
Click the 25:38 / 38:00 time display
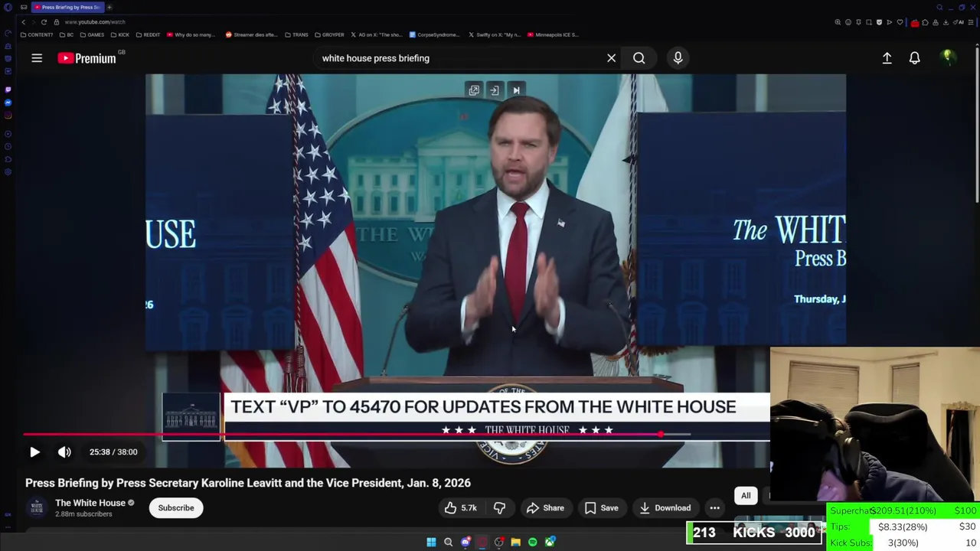pyautogui.click(x=113, y=452)
